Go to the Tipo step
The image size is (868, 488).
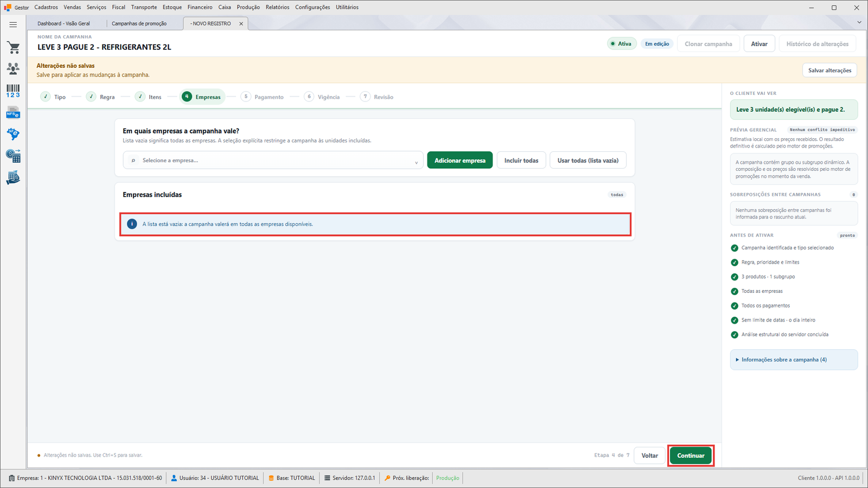tap(53, 97)
